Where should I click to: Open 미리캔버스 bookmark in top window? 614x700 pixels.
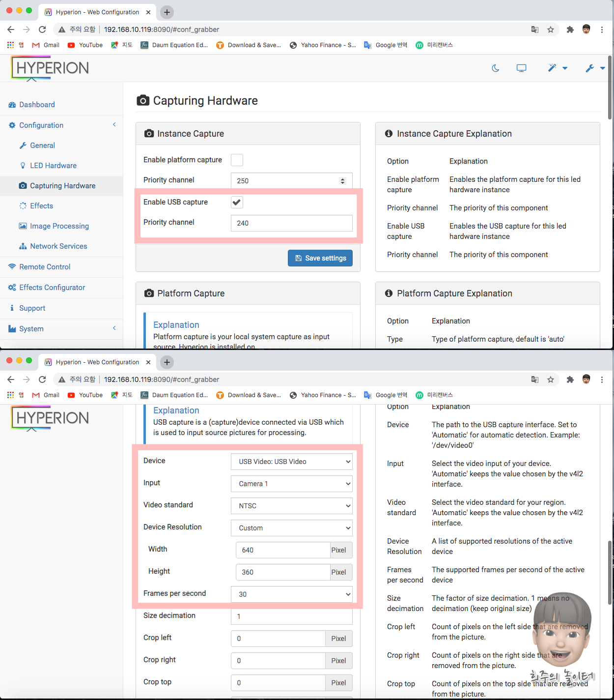click(x=434, y=45)
